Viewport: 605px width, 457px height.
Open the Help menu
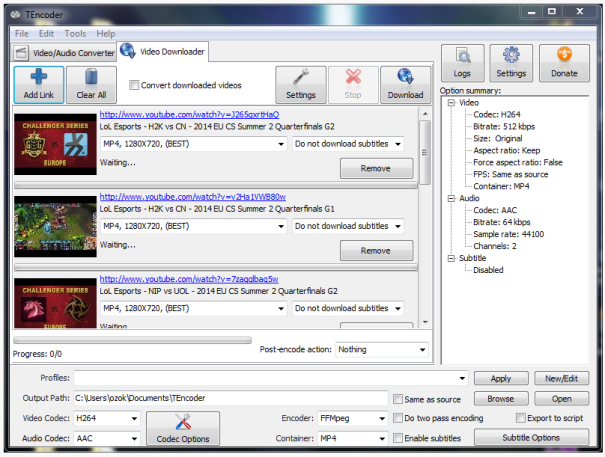tap(106, 34)
